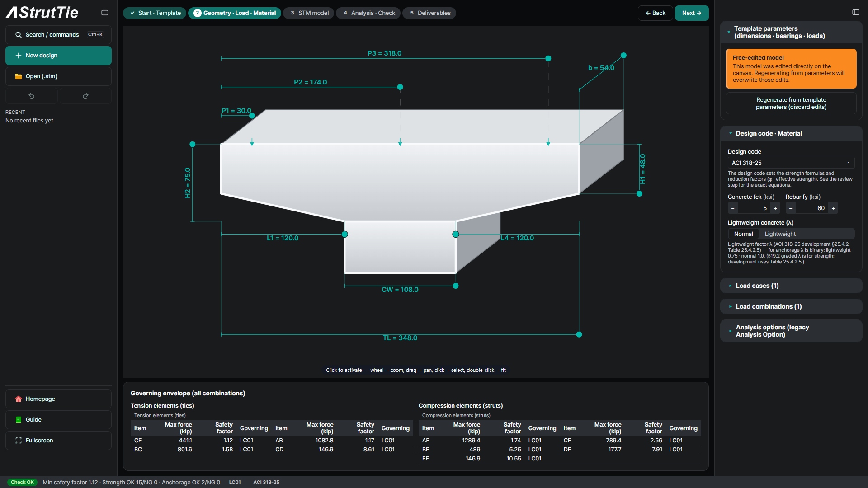868x488 pixels.
Task: Regenerate from template parameters
Action: click(x=791, y=103)
